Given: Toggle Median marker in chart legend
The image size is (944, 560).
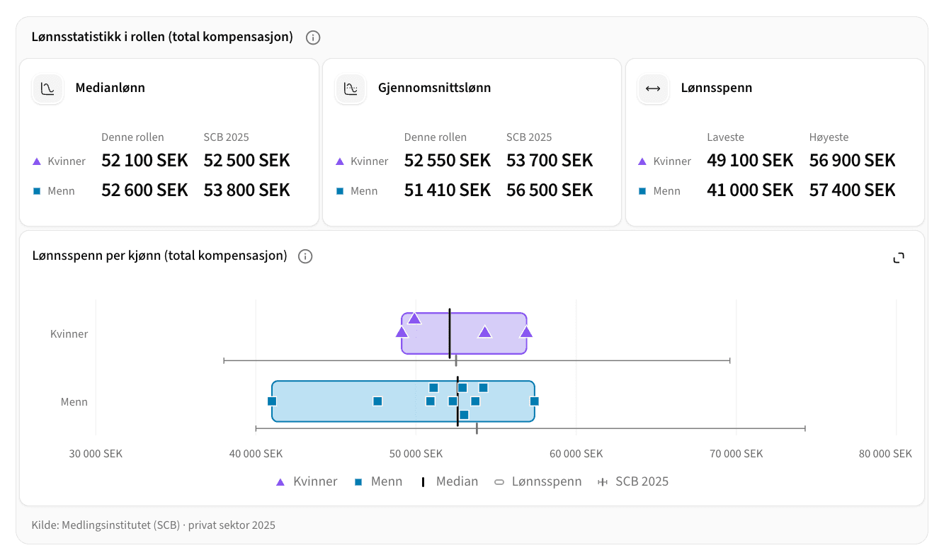Looking at the screenshot, I should (x=449, y=481).
